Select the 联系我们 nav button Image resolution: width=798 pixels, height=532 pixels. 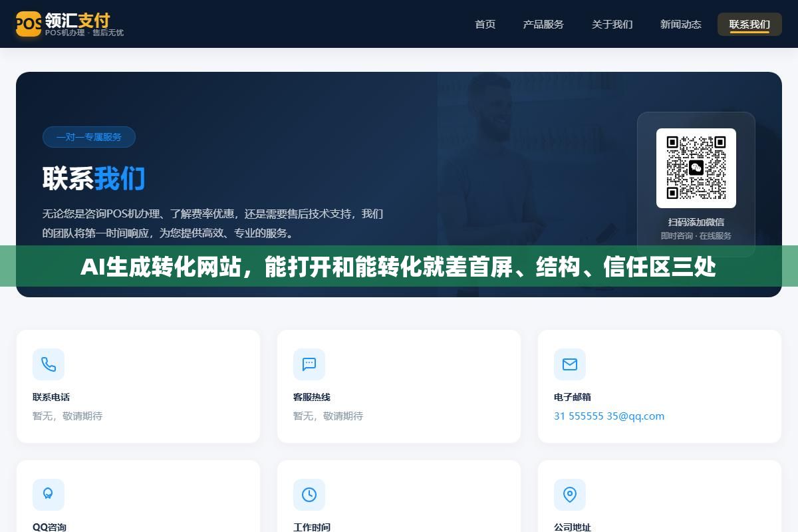[749, 24]
